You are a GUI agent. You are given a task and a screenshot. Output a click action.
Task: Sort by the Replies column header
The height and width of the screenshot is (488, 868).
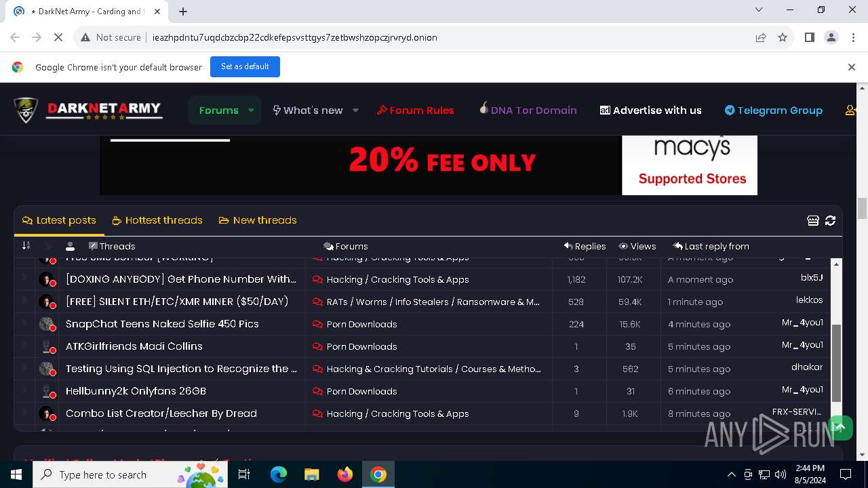585,246
